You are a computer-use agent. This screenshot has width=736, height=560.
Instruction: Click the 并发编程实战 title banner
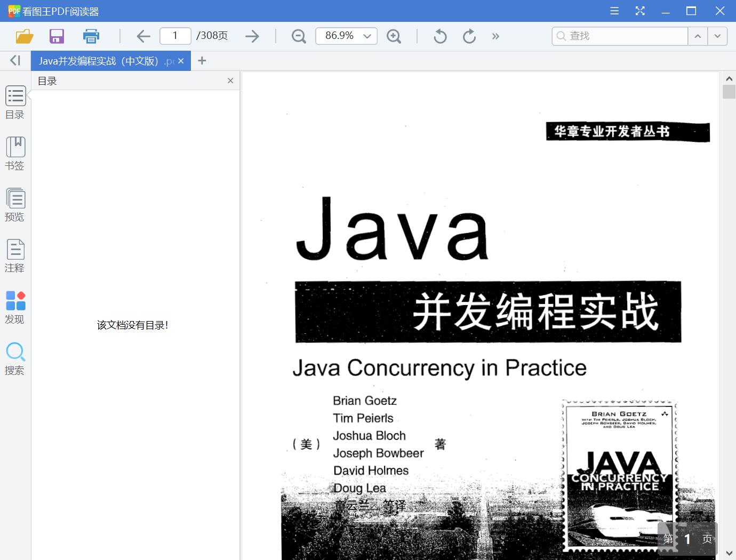(x=488, y=312)
